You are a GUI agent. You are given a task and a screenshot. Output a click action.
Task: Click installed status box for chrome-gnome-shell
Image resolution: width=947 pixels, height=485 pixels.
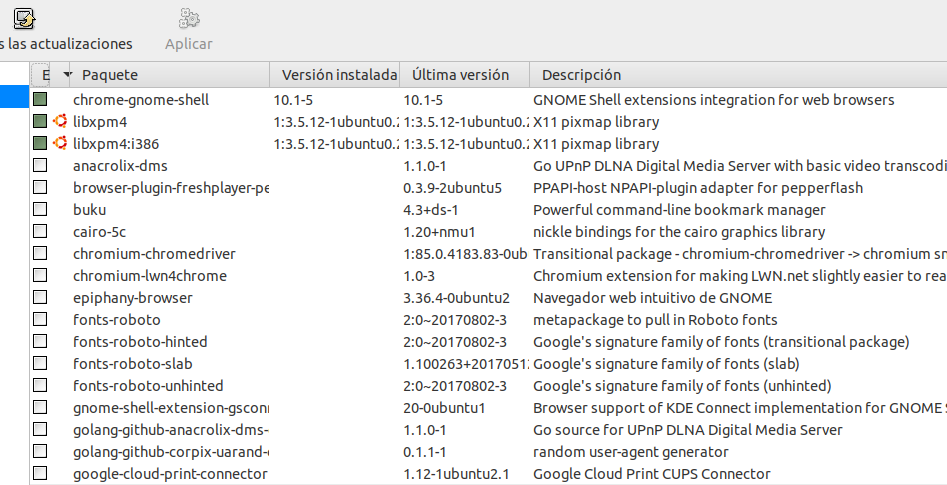click(40, 100)
